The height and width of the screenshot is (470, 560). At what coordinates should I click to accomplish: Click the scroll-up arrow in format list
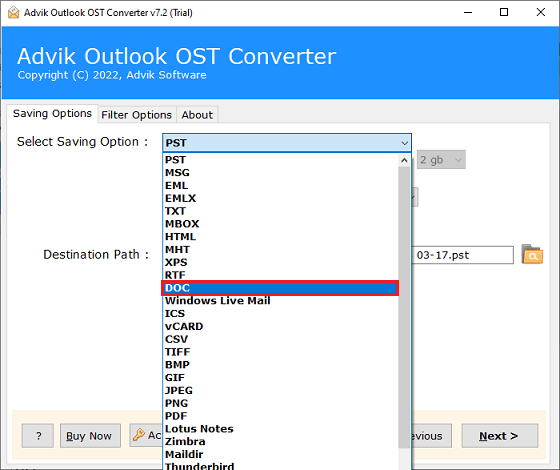pyautogui.click(x=404, y=160)
